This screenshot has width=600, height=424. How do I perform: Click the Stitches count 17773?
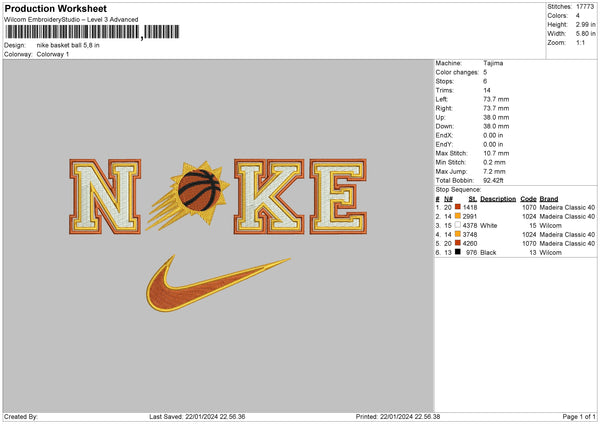[x=585, y=7]
